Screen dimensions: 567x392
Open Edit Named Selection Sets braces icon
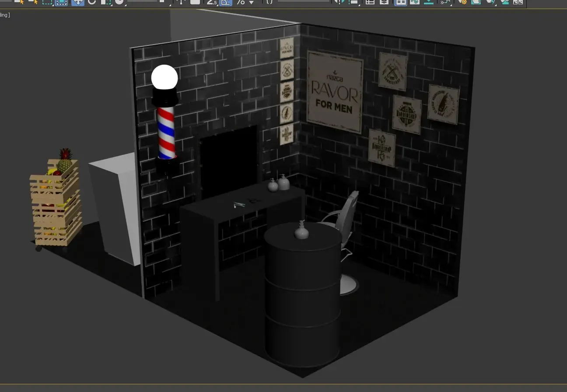click(269, 2)
